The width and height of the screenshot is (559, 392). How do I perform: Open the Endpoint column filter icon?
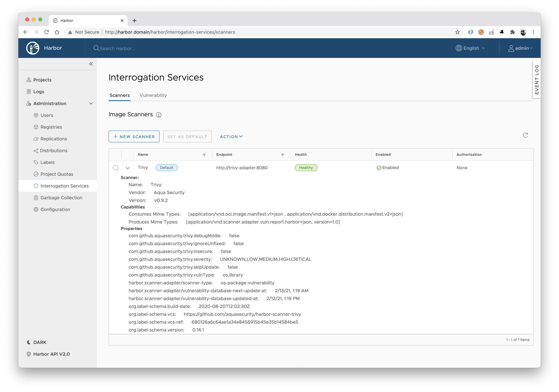[283, 155]
